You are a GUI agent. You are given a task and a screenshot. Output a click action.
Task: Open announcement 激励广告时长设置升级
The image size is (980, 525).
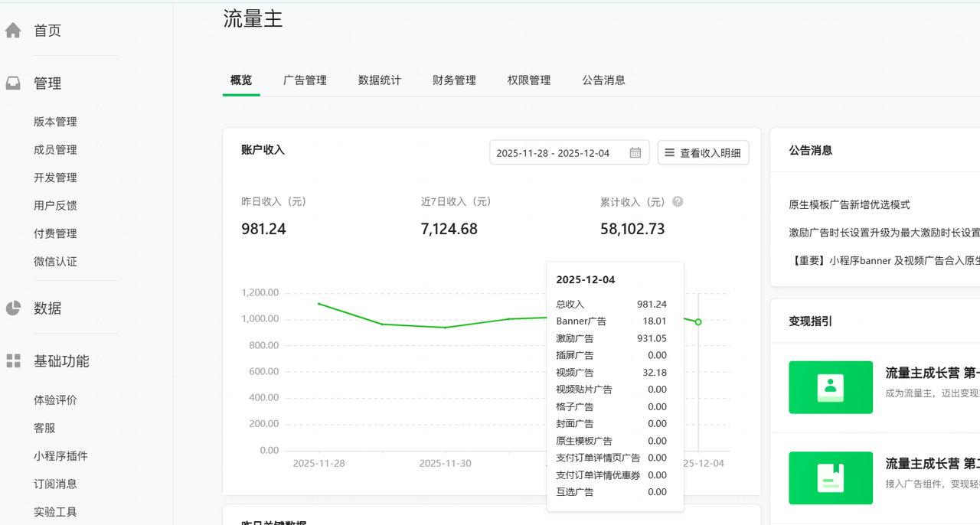pyautogui.click(x=884, y=233)
